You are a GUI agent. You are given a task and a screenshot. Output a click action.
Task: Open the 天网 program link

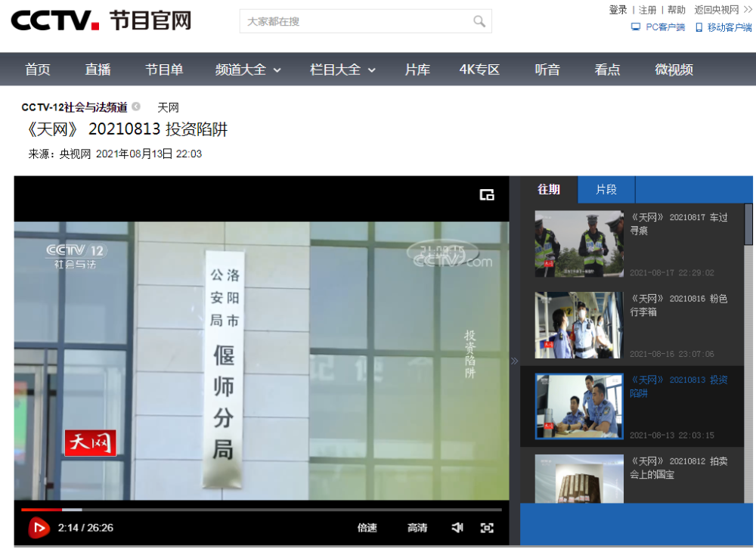pos(169,107)
